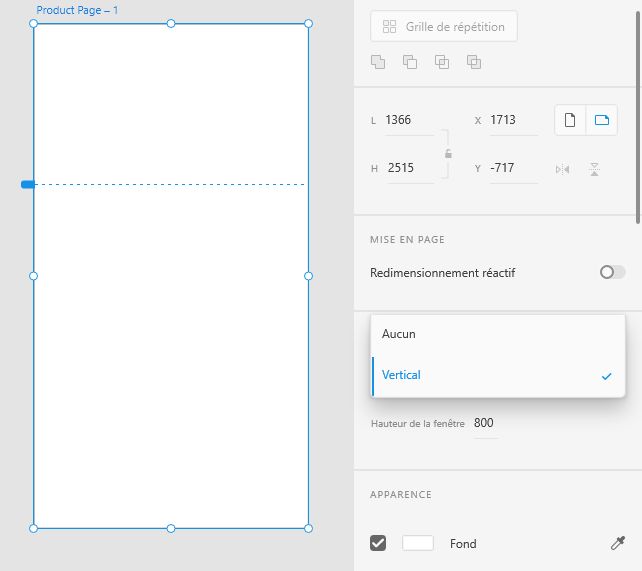Image resolution: width=642 pixels, height=571 pixels.
Task: Choose Aucun in the scrolling dropdown
Action: click(x=498, y=334)
